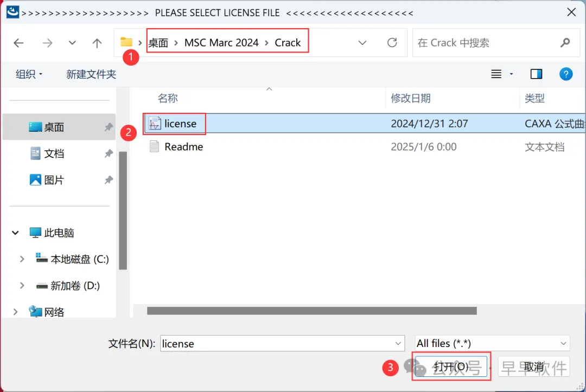The image size is (586, 392).
Task: Open the help question mark icon
Action: [566, 74]
